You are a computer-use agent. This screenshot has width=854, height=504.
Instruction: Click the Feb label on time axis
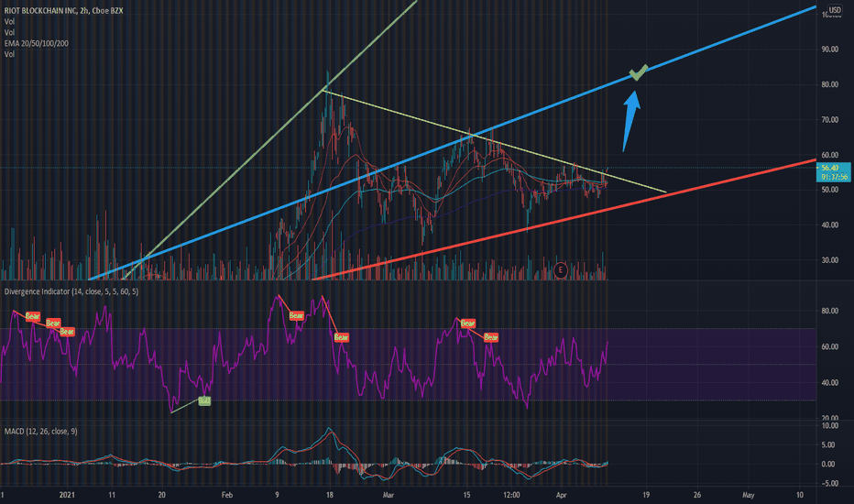227,495
